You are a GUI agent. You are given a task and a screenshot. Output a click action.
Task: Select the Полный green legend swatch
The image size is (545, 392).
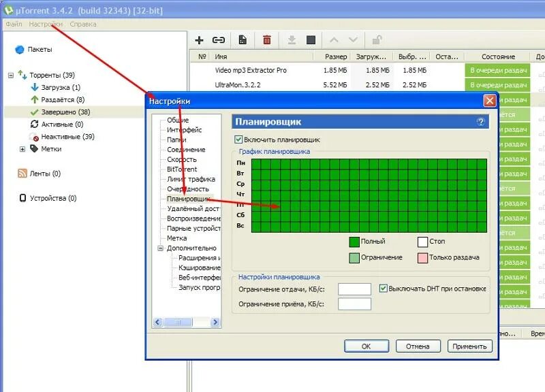(x=354, y=242)
